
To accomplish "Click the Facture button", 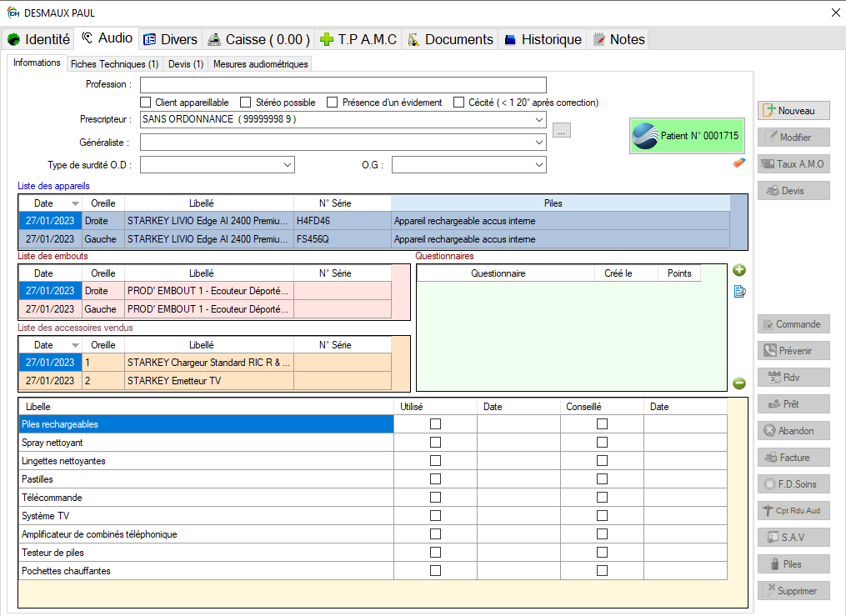I will pos(793,458).
